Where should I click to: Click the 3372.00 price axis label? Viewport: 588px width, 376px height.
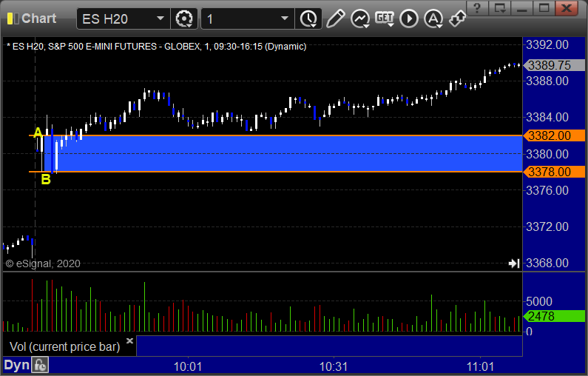tap(547, 226)
